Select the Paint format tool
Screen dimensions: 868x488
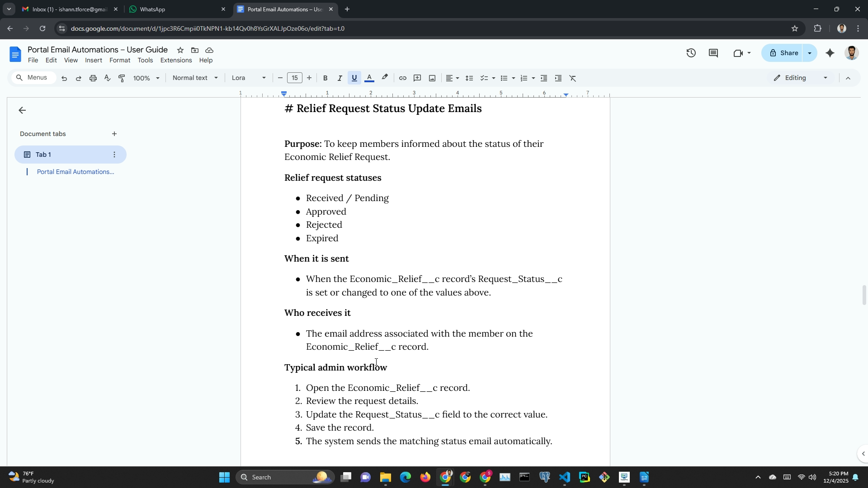tap(122, 78)
